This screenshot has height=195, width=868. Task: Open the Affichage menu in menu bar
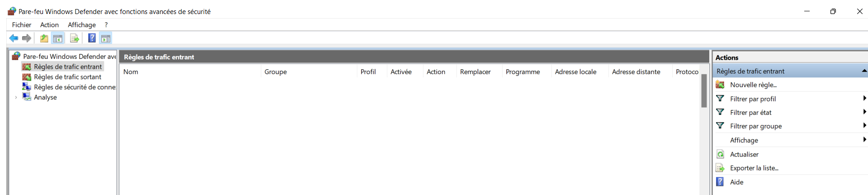pyautogui.click(x=82, y=25)
